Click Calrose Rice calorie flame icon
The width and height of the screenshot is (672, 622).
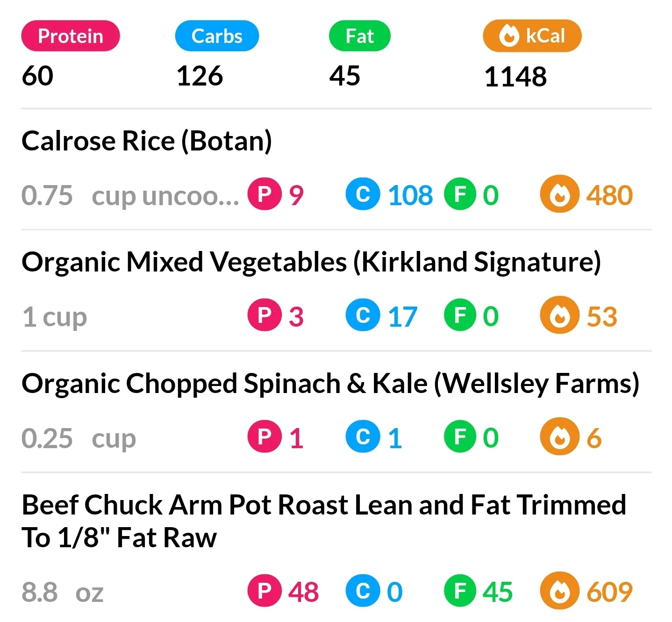click(560, 194)
